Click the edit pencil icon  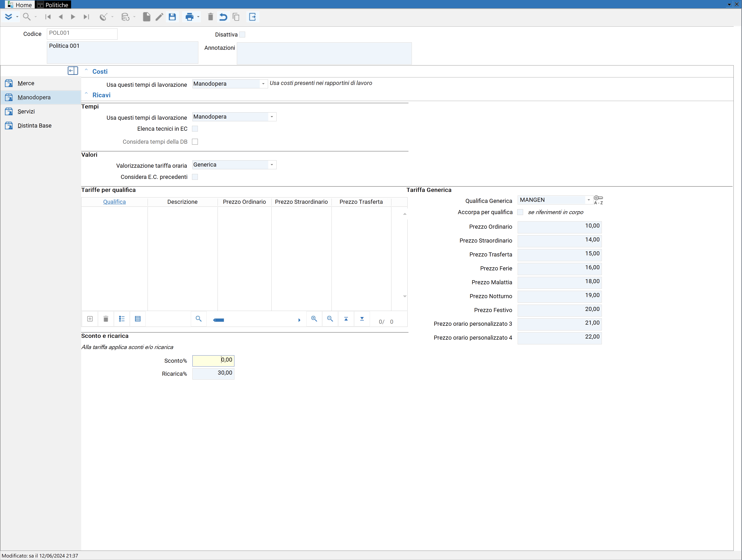point(159,17)
